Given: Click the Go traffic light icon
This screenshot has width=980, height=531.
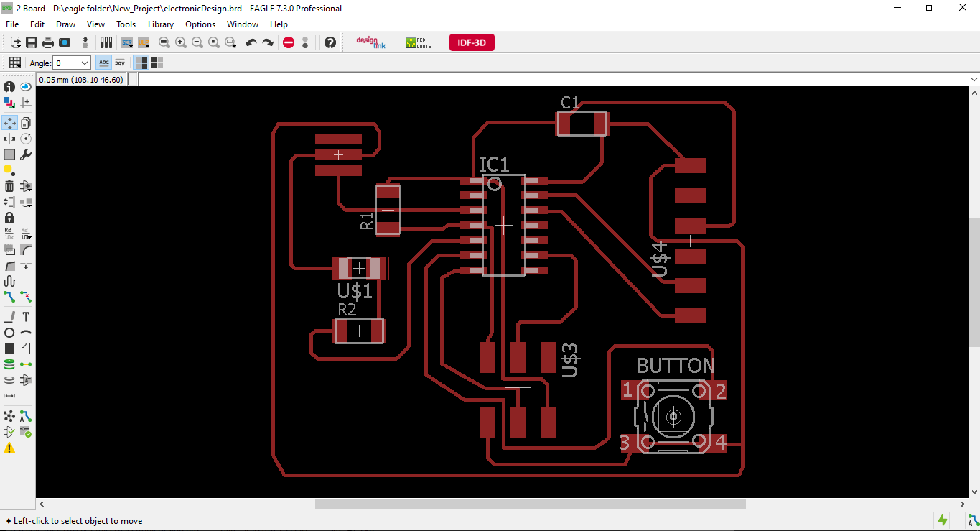Looking at the screenshot, I should [306, 42].
